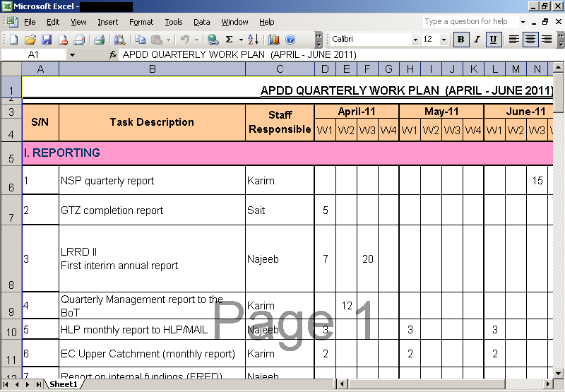
Task: Open Excel Help question mark icon
Action: click(290, 40)
